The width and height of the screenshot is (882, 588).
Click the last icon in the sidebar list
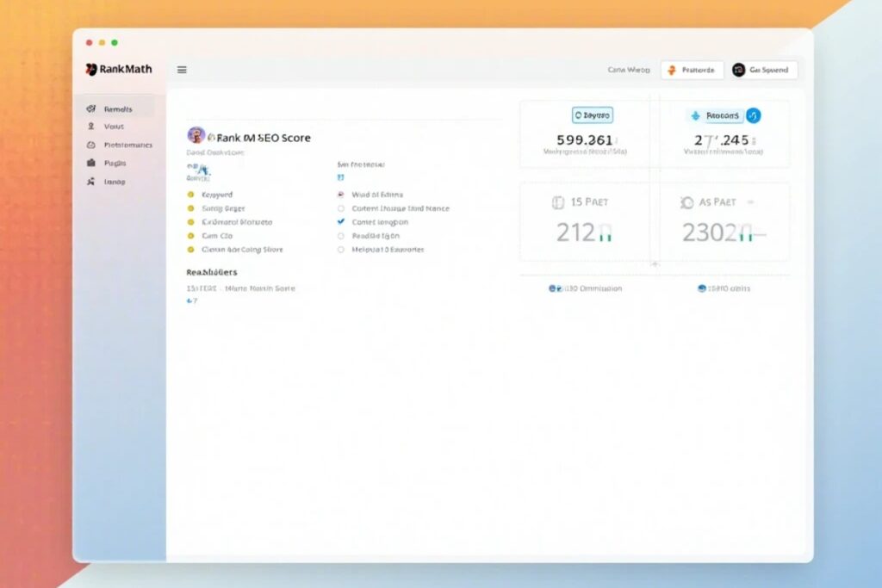tap(91, 182)
